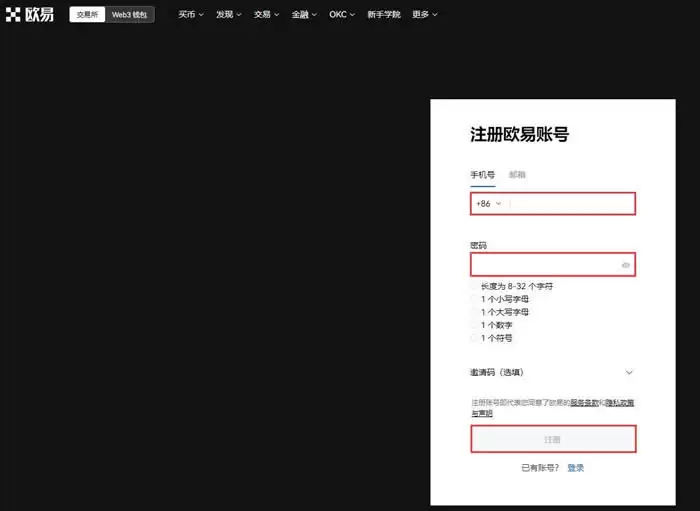Switch to Web3 钱包 mode

click(129, 15)
